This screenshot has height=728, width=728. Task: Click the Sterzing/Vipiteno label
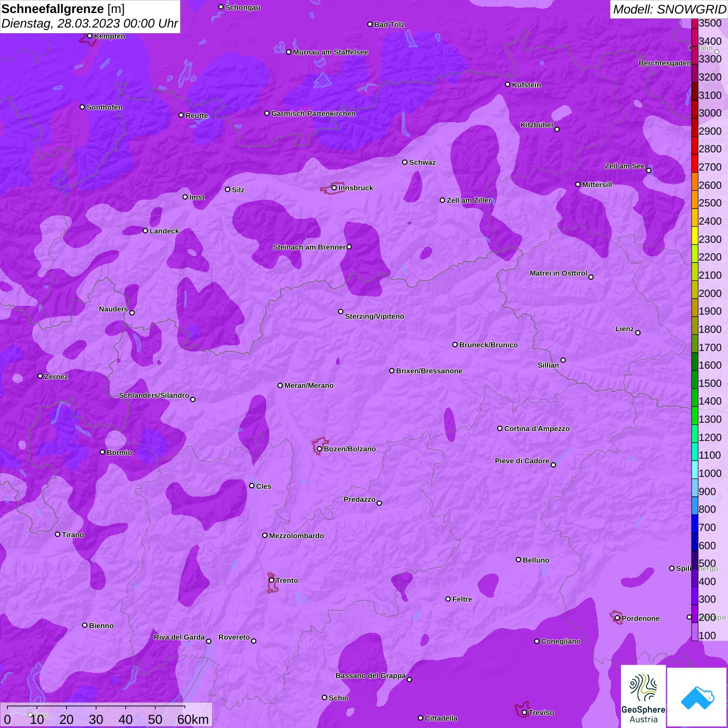(374, 316)
